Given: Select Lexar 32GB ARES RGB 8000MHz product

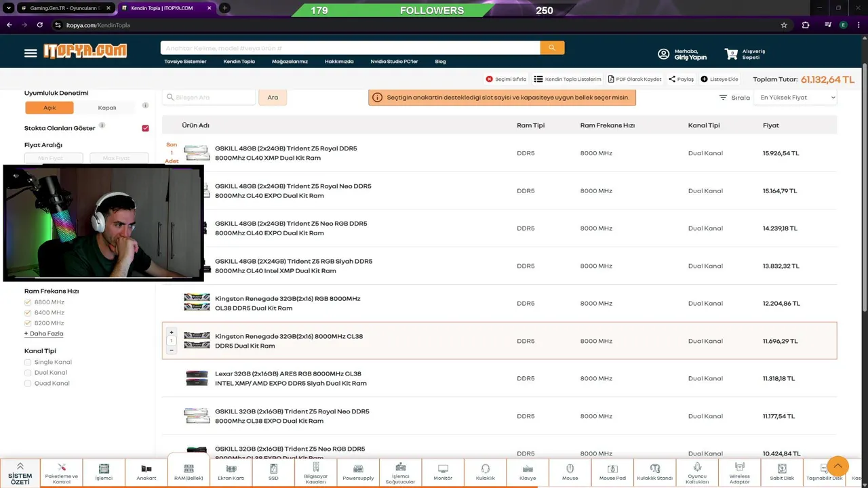Looking at the screenshot, I should [x=500, y=379].
